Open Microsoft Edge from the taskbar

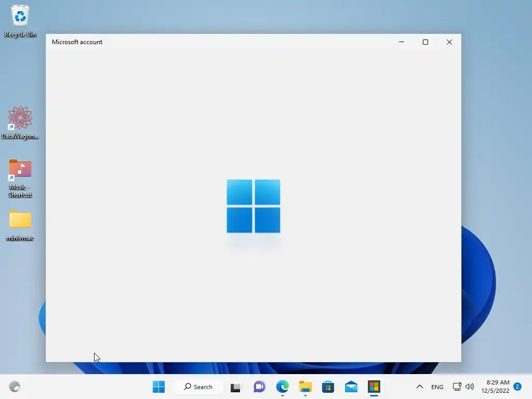(282, 387)
